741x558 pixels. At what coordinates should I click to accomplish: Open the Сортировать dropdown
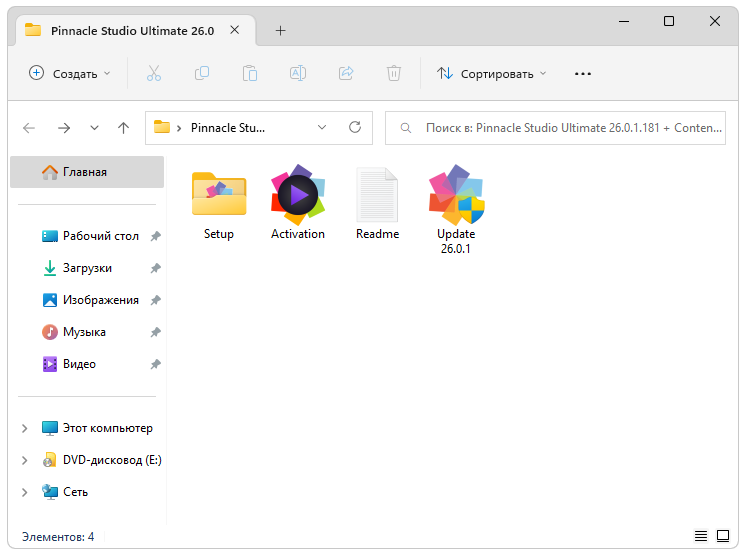click(x=491, y=74)
